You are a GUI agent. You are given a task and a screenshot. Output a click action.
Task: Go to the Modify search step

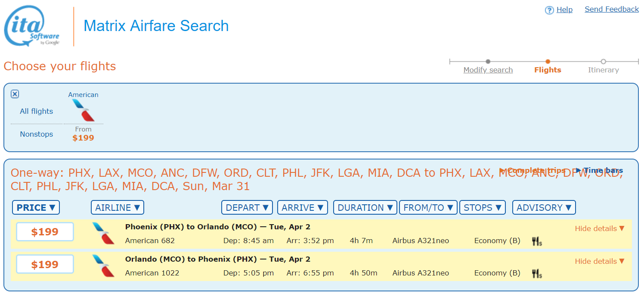pos(488,70)
